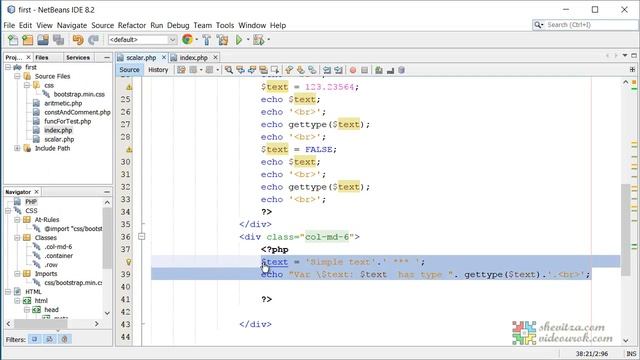The image size is (640, 360).
Task: Click Next Bookmark editor icon
Action: 301,70
